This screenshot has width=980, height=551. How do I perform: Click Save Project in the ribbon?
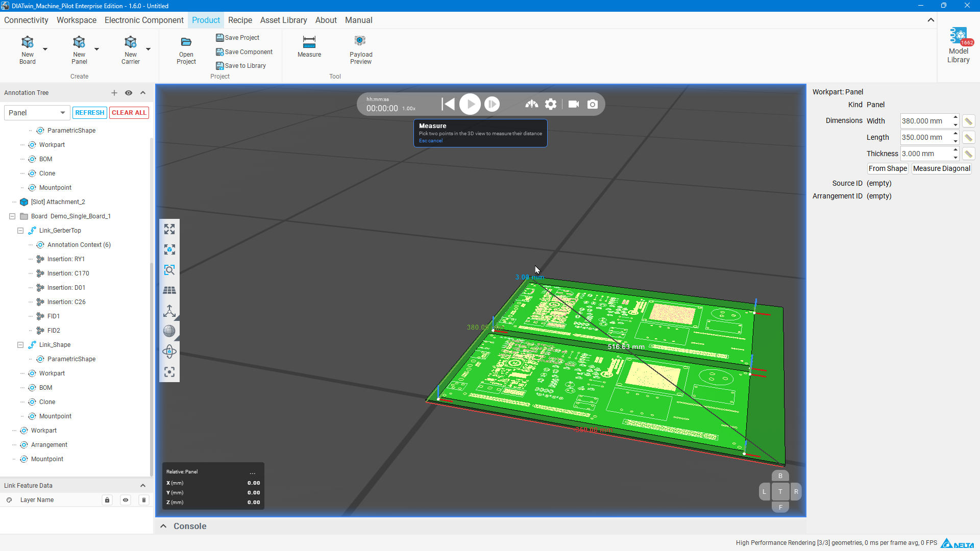(237, 38)
